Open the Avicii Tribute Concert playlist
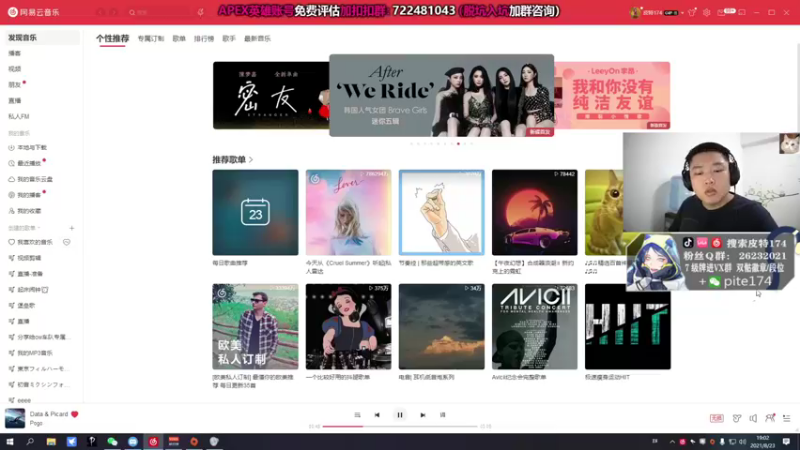800x450 pixels. [x=535, y=327]
